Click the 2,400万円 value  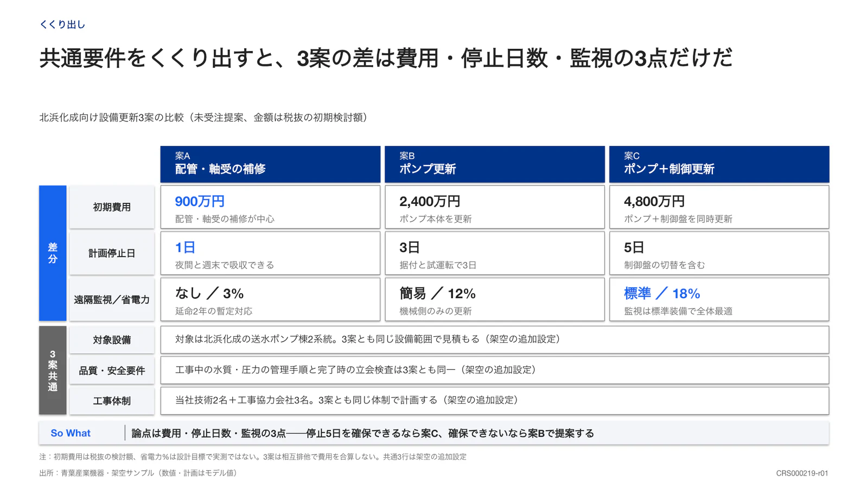pyautogui.click(x=430, y=201)
